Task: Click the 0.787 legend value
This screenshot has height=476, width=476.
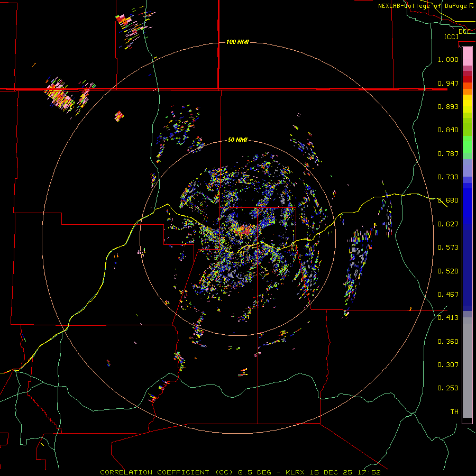Action: [448, 153]
